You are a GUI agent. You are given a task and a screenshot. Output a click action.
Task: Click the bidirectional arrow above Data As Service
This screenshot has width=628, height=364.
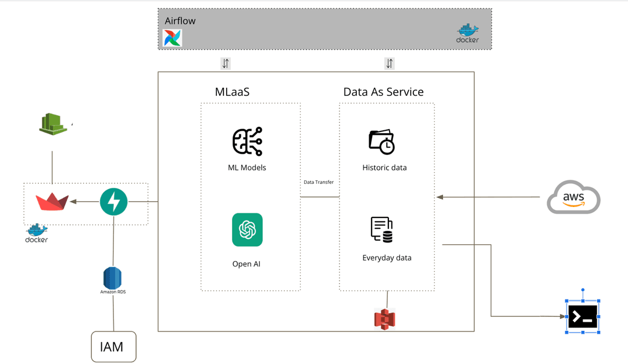tap(389, 63)
